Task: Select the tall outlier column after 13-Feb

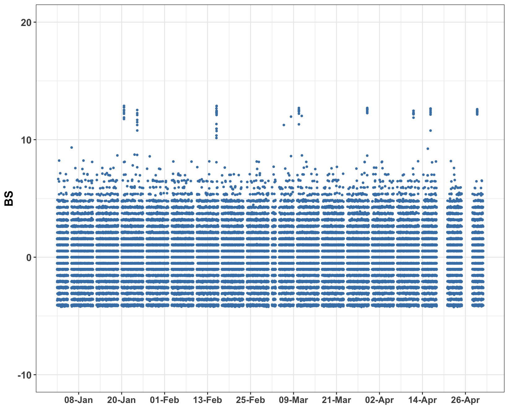Action: coord(216,122)
